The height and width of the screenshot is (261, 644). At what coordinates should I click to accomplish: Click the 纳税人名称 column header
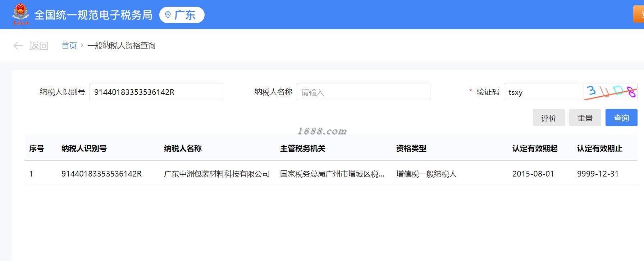(183, 148)
